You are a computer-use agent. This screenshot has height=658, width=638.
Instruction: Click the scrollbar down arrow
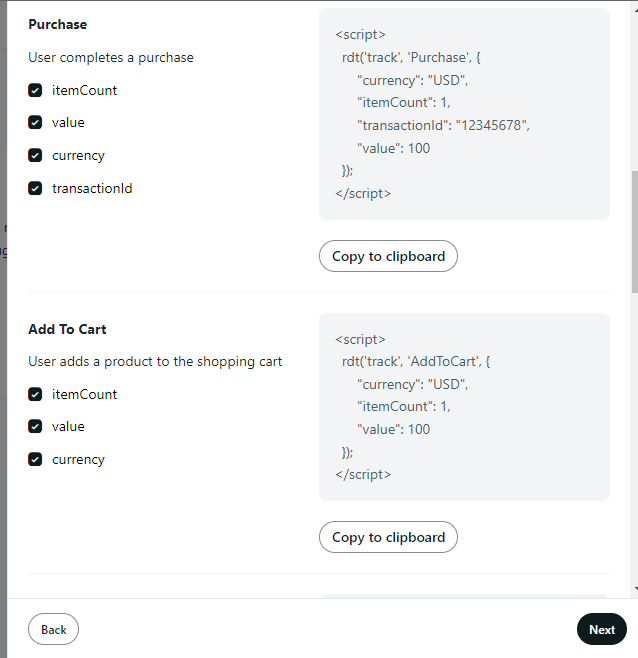(x=636, y=589)
